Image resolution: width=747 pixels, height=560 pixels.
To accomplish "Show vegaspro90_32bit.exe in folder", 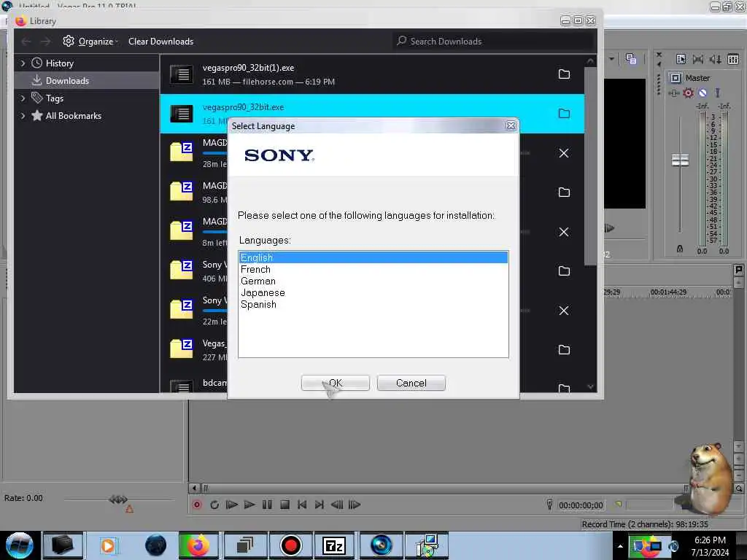I will pos(564,113).
